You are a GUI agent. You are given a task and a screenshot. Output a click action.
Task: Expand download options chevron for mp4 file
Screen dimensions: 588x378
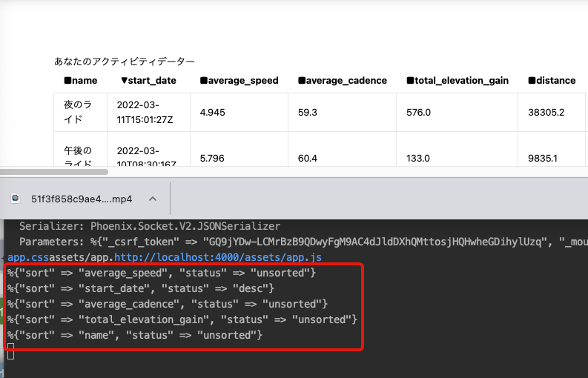(x=153, y=199)
